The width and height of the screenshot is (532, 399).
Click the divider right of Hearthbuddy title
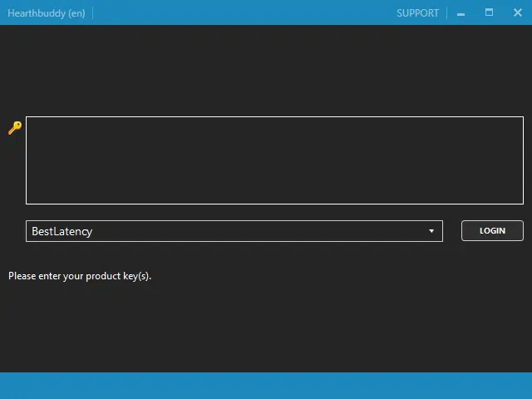[x=93, y=13]
